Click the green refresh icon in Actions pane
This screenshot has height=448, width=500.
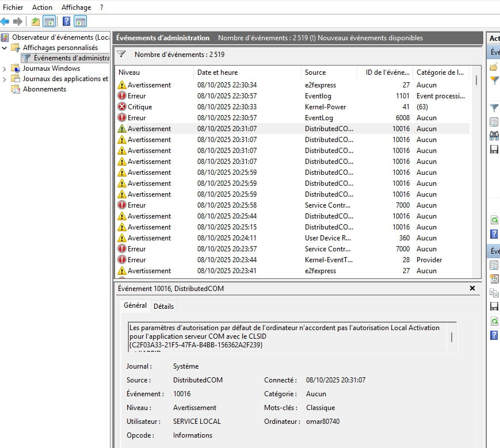tap(494, 220)
